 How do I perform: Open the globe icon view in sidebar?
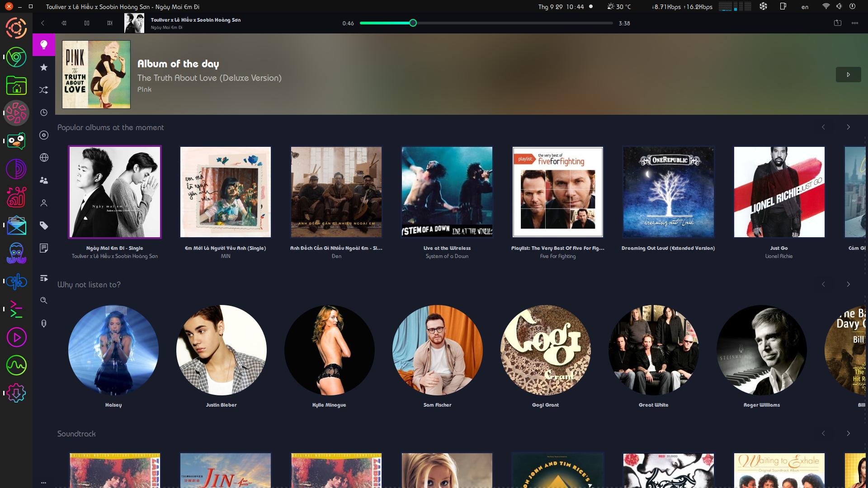44,158
